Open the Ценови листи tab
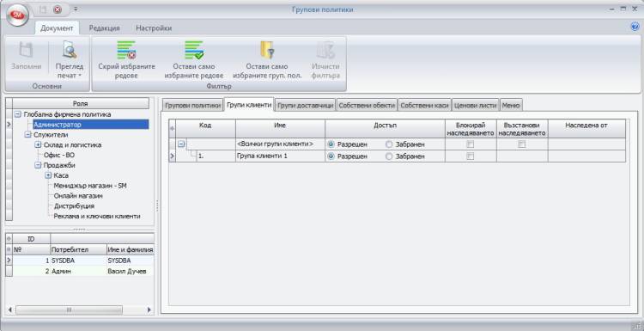The width and height of the screenshot is (644, 331). coord(476,106)
